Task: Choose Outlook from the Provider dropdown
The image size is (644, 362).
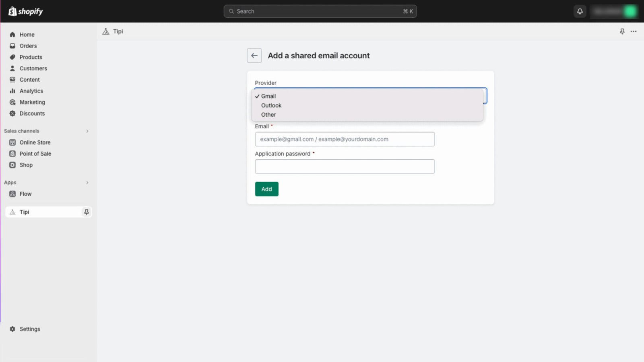Action: [271, 105]
